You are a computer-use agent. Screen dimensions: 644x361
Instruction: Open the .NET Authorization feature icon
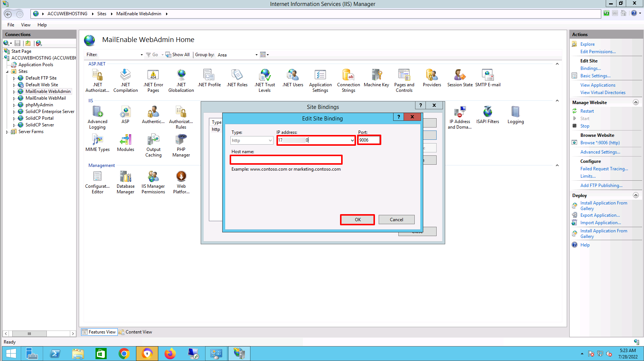click(x=97, y=81)
